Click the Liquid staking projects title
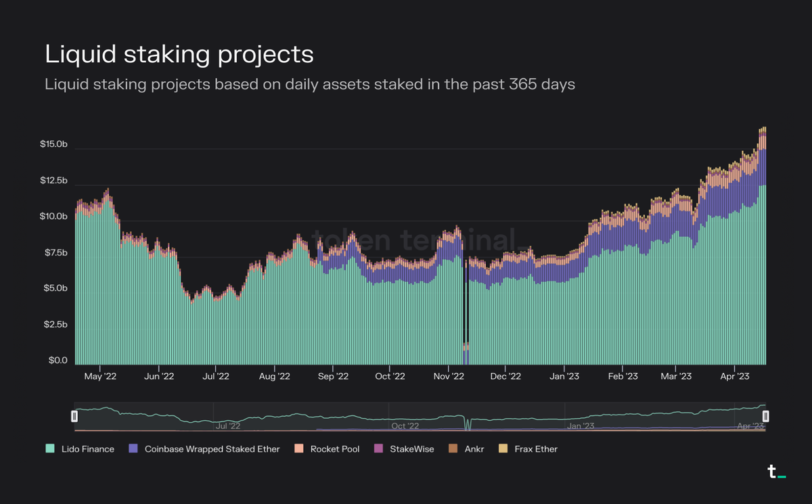 click(179, 54)
